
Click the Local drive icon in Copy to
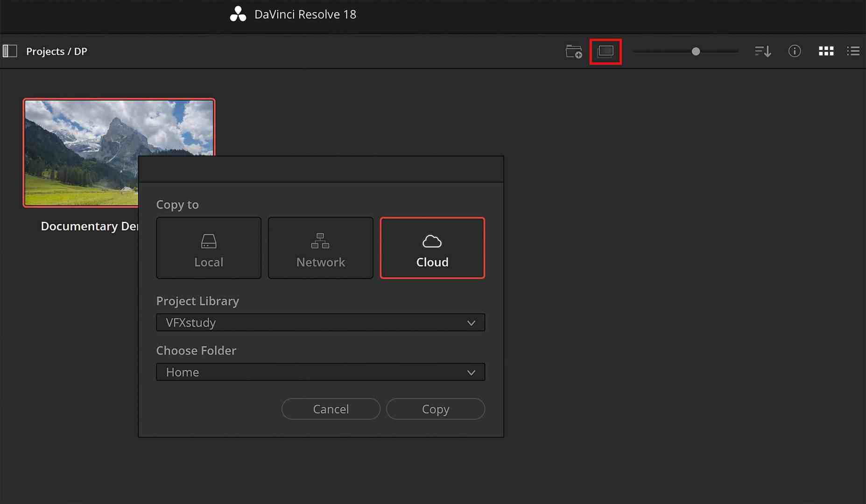[208, 241]
